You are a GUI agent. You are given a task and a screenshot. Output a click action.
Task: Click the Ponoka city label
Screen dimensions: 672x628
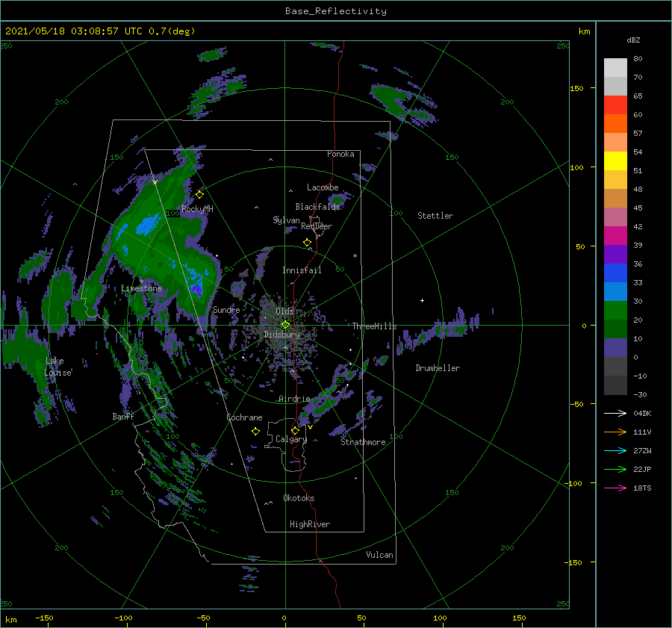click(x=340, y=154)
